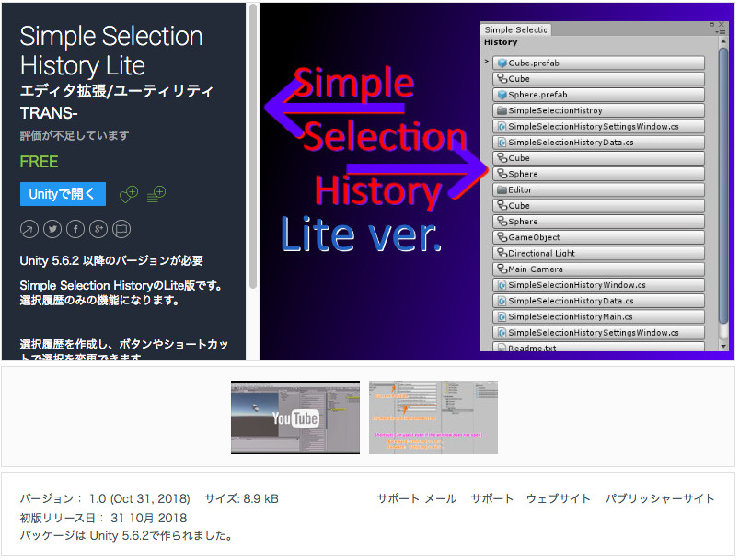
Task: Select the Editor folder entry
Action: click(598, 189)
